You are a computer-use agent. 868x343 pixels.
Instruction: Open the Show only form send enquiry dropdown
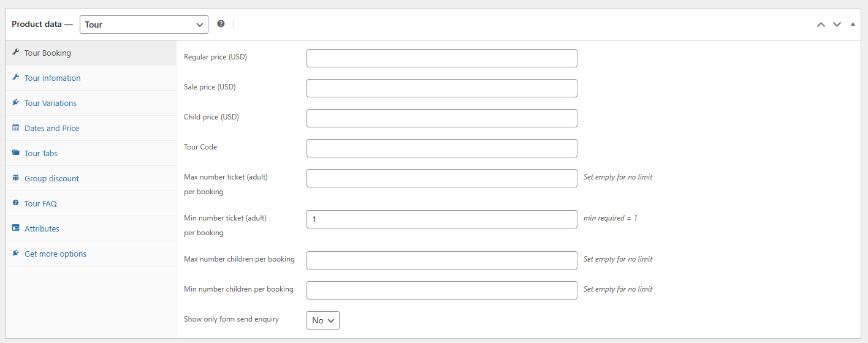(323, 320)
